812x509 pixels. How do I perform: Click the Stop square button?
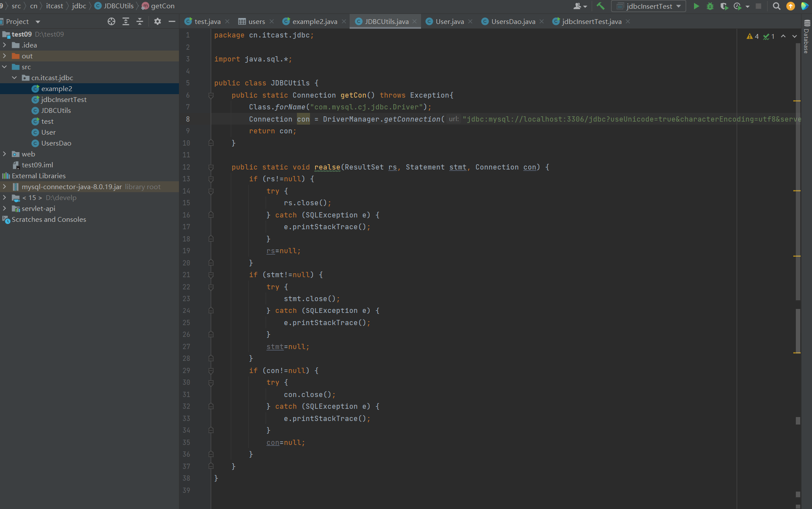(x=758, y=6)
